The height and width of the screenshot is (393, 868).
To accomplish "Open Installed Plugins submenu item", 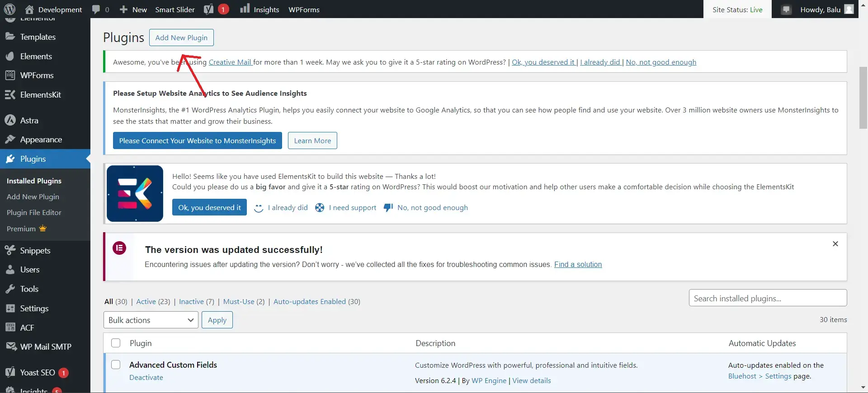I will [34, 181].
